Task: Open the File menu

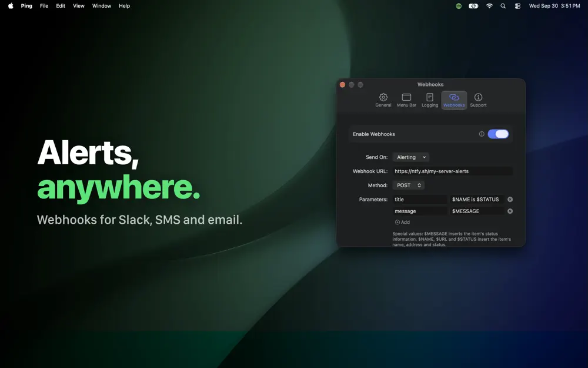Action: click(x=44, y=6)
